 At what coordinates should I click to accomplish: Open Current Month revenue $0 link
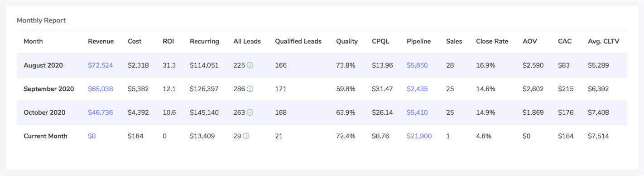92,136
